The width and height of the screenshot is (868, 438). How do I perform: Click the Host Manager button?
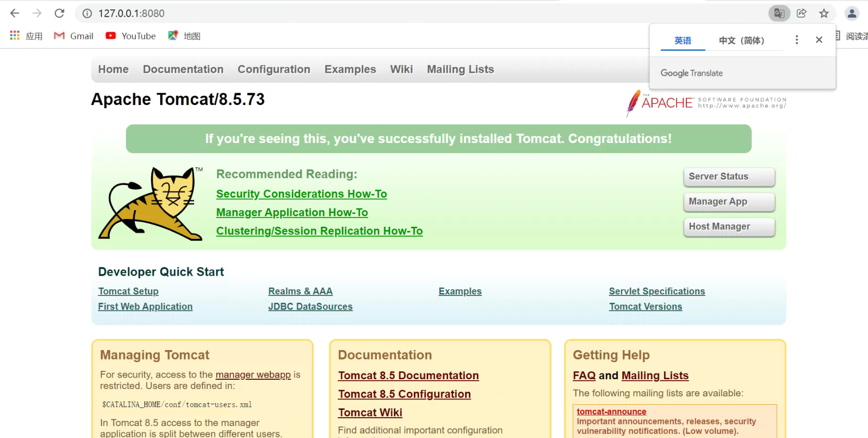pyautogui.click(x=729, y=227)
